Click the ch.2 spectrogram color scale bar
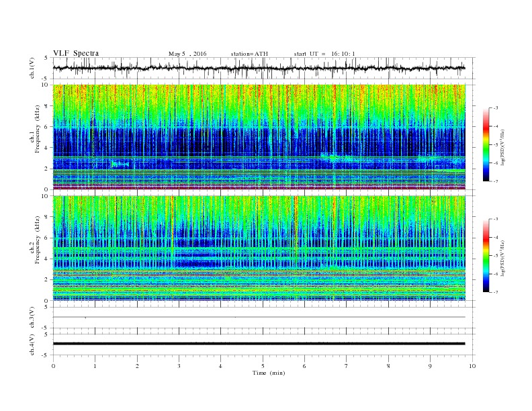 486,255
